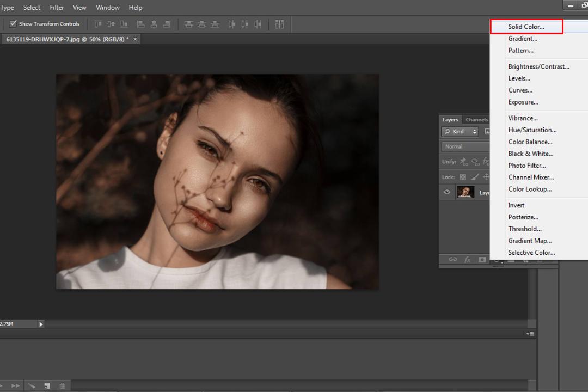Uncheck Show Transform Controls checkbox
This screenshot has width=588, height=392.
pyautogui.click(x=13, y=23)
